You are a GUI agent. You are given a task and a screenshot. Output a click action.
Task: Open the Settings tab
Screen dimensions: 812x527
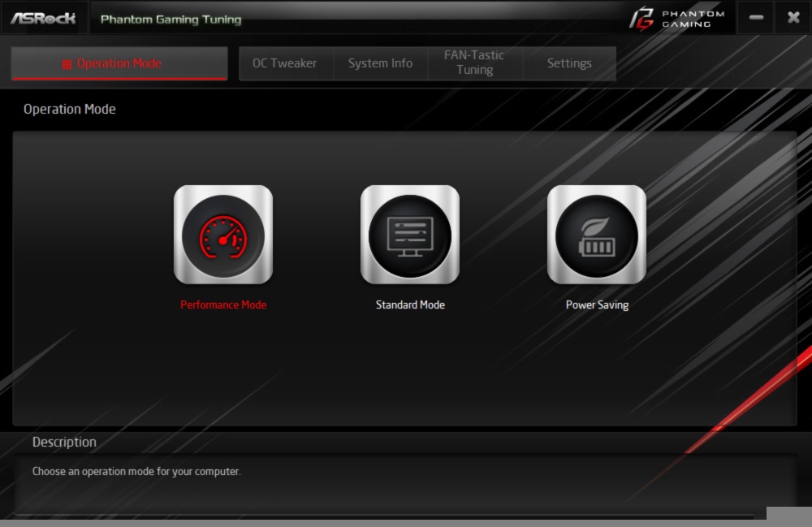click(x=569, y=63)
